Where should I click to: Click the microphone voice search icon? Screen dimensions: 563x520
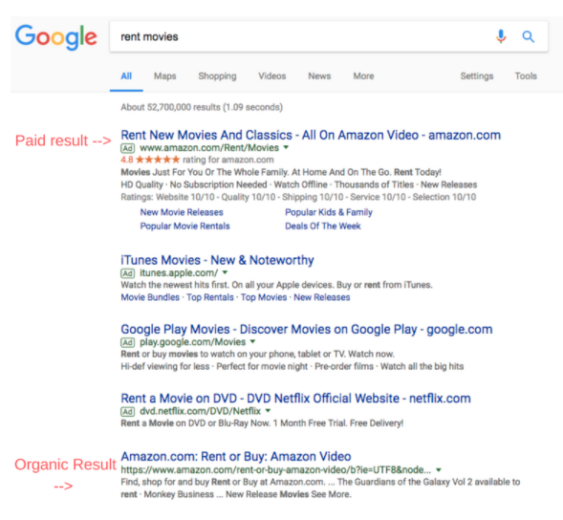(501, 36)
